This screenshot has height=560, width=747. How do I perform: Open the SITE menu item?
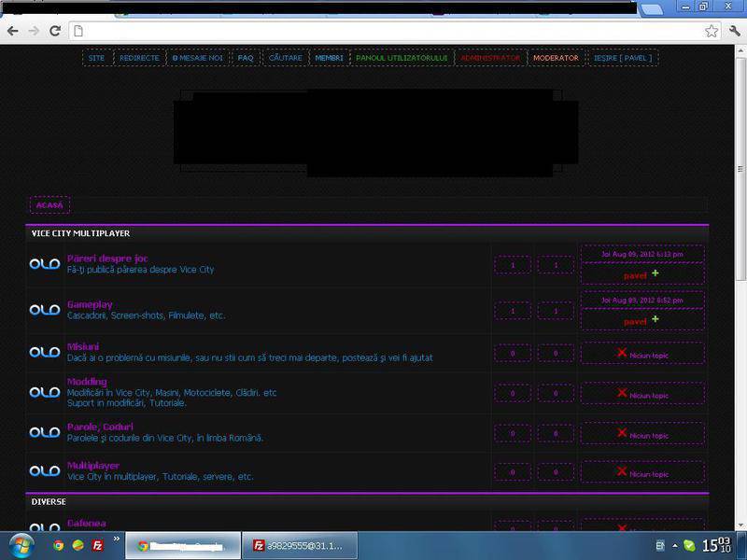coord(96,58)
